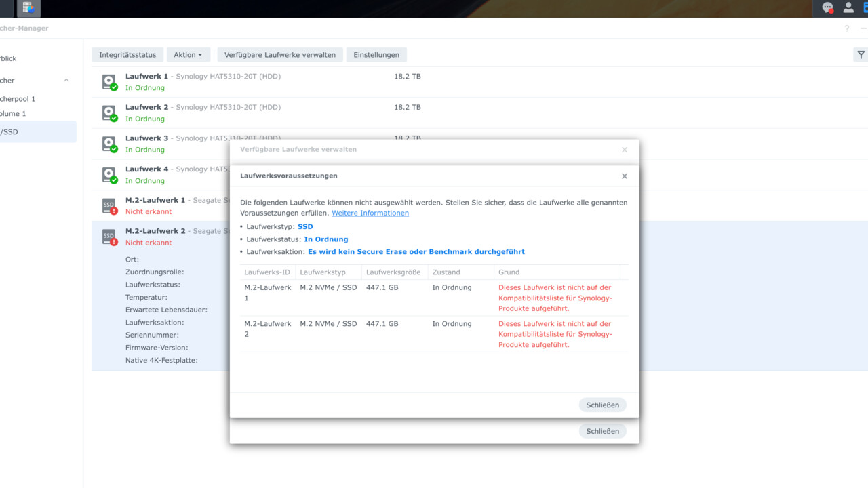Image resolution: width=868 pixels, height=488 pixels.
Task: Open the Einstellungen button
Action: 376,54
